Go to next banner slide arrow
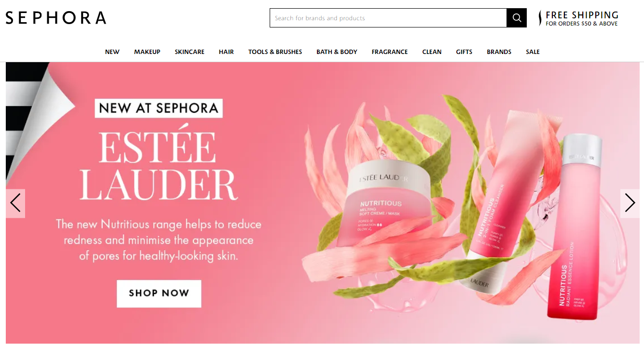 630,203
